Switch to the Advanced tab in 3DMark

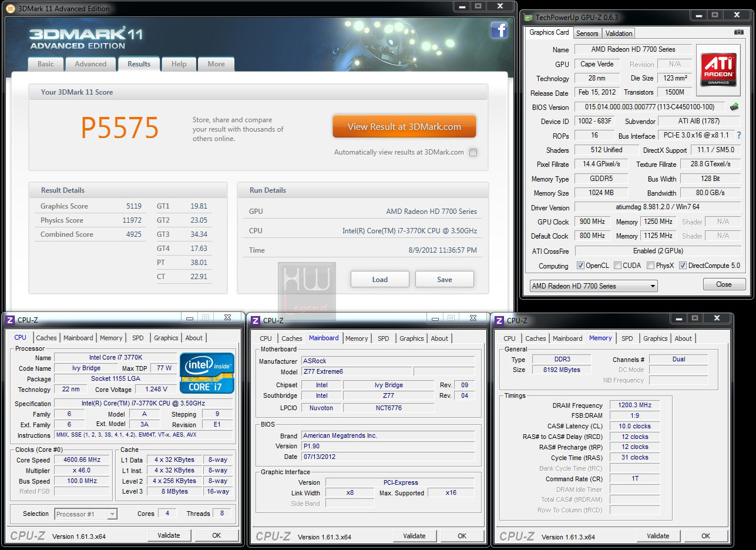coord(90,64)
